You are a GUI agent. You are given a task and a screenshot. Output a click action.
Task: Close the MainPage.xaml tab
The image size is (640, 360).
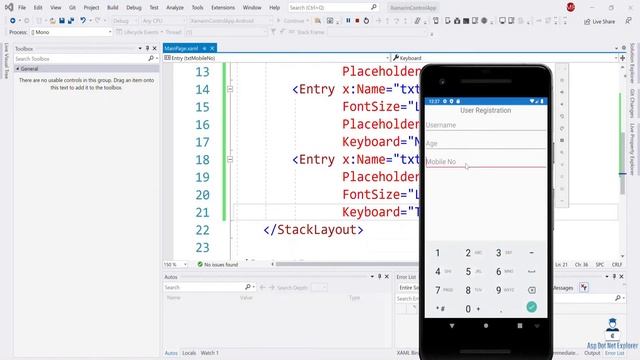pyautogui.click(x=212, y=48)
